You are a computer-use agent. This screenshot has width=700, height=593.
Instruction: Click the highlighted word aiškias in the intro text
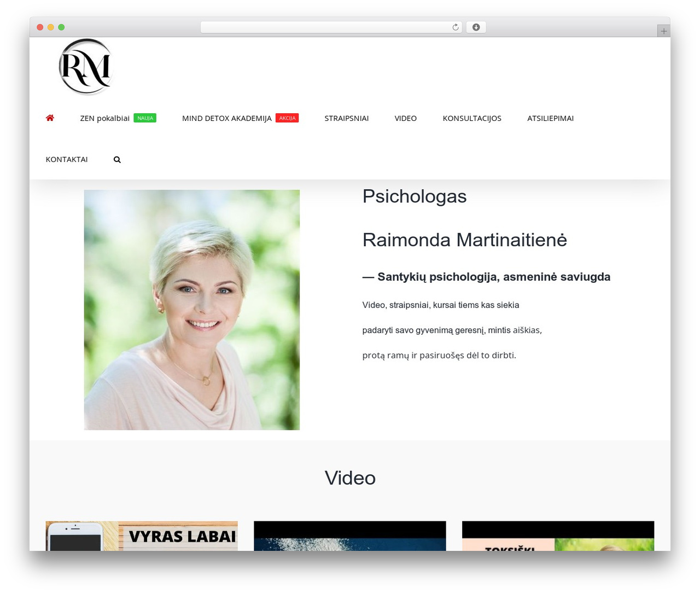[526, 330]
